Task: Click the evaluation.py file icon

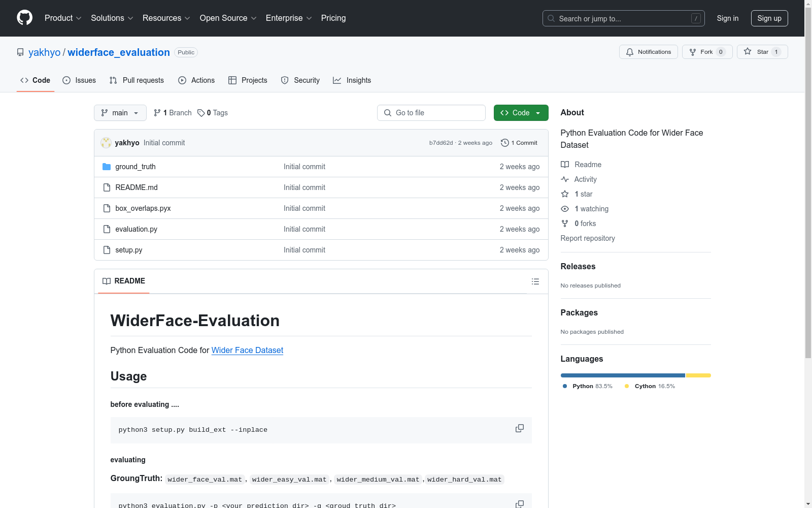Action: pyautogui.click(x=107, y=229)
